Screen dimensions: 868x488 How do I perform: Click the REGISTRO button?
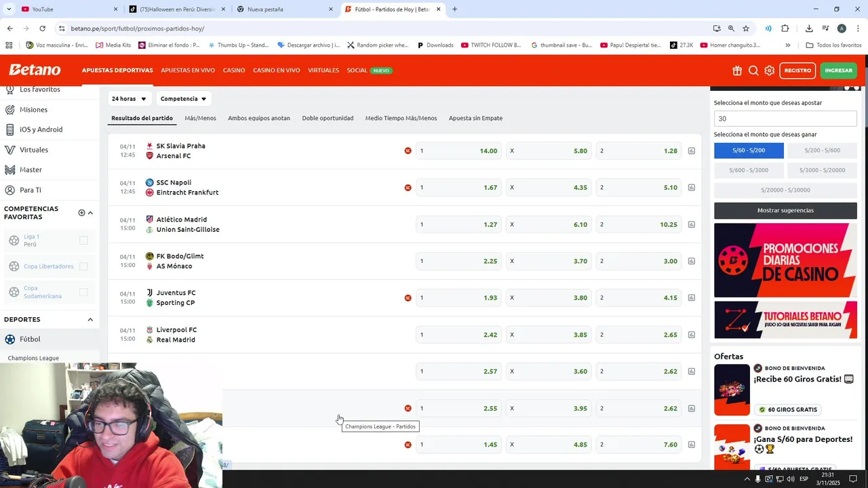point(797,70)
